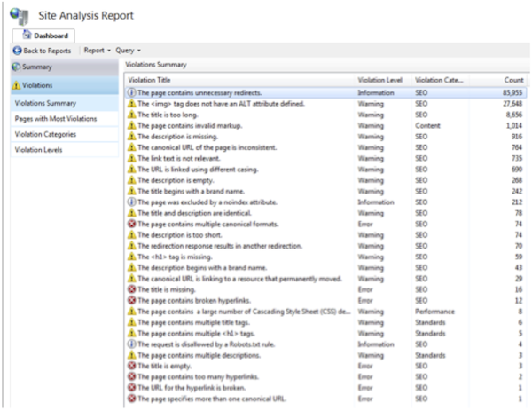Select large number of CSS row
This screenshot has height=411, width=532.
326,312
